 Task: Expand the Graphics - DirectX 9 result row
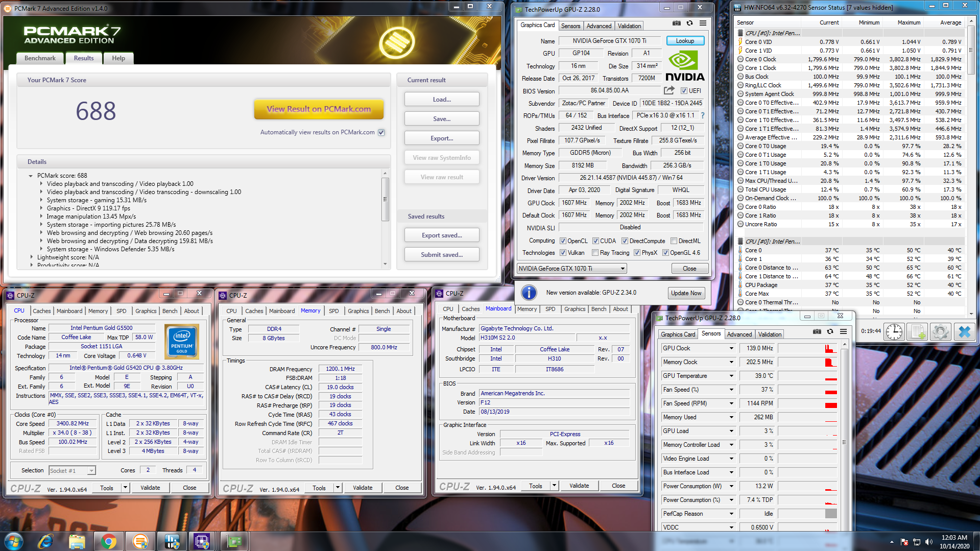pyautogui.click(x=41, y=208)
